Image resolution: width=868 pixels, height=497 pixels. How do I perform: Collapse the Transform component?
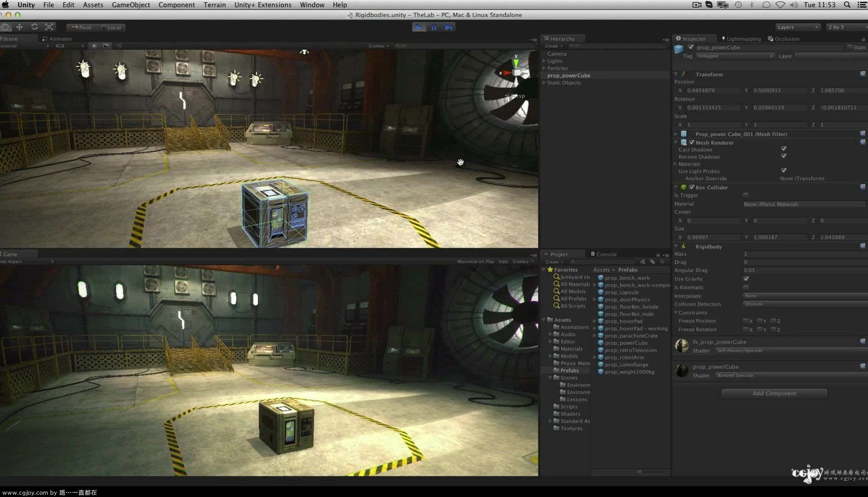pyautogui.click(x=676, y=74)
